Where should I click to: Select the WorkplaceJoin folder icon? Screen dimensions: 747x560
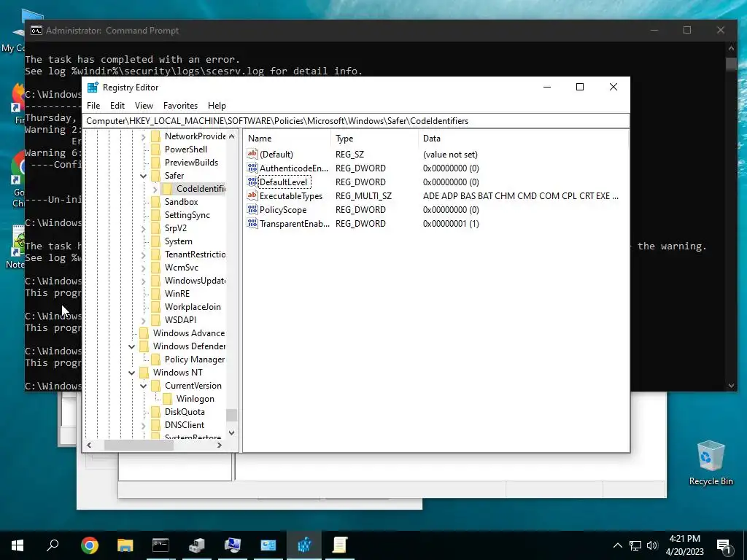pos(156,307)
